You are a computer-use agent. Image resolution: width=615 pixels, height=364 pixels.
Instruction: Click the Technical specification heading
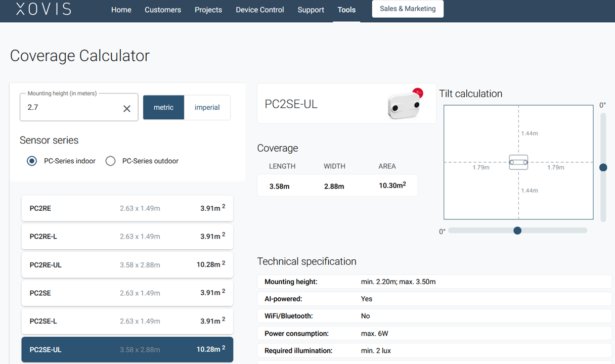[x=307, y=261]
